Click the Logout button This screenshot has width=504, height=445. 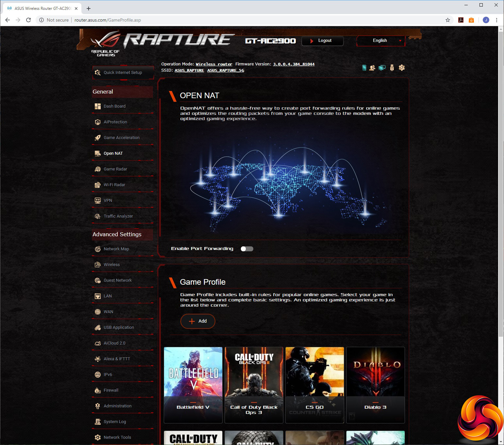pyautogui.click(x=322, y=41)
